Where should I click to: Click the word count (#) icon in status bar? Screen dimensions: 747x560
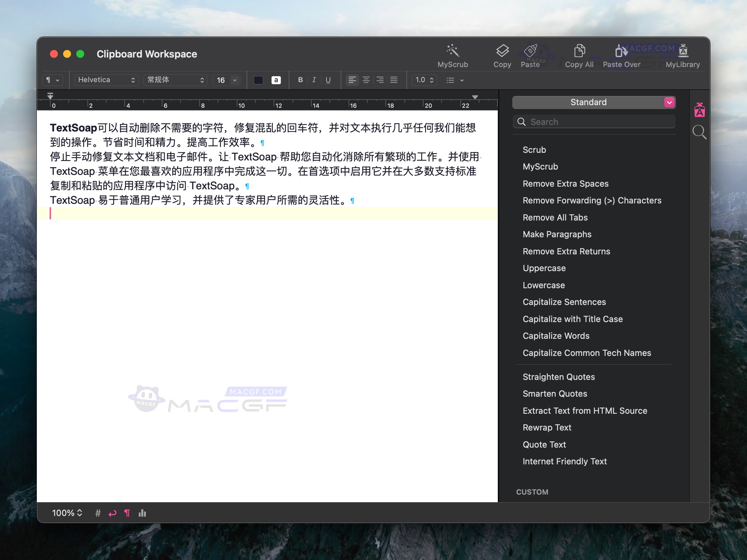click(98, 513)
